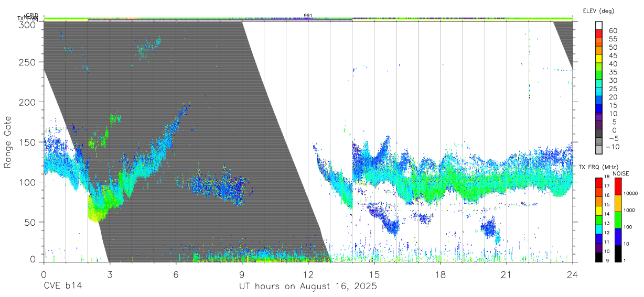Viewport: 644px width, 297px height.
Task: Click the red segment of the ELEV colorbar
Action: click(x=599, y=32)
